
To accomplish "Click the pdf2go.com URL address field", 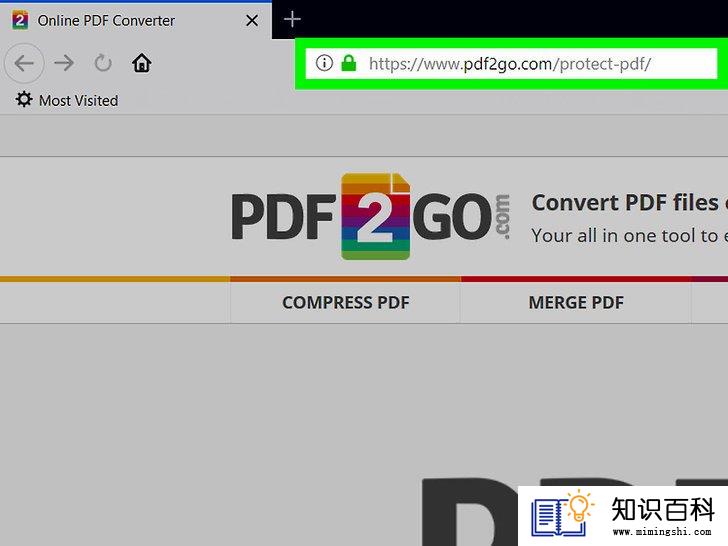I will [x=511, y=64].
